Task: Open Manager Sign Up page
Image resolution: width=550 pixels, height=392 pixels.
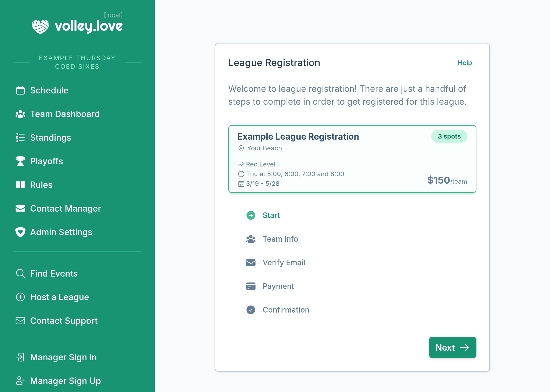Action: (65, 381)
